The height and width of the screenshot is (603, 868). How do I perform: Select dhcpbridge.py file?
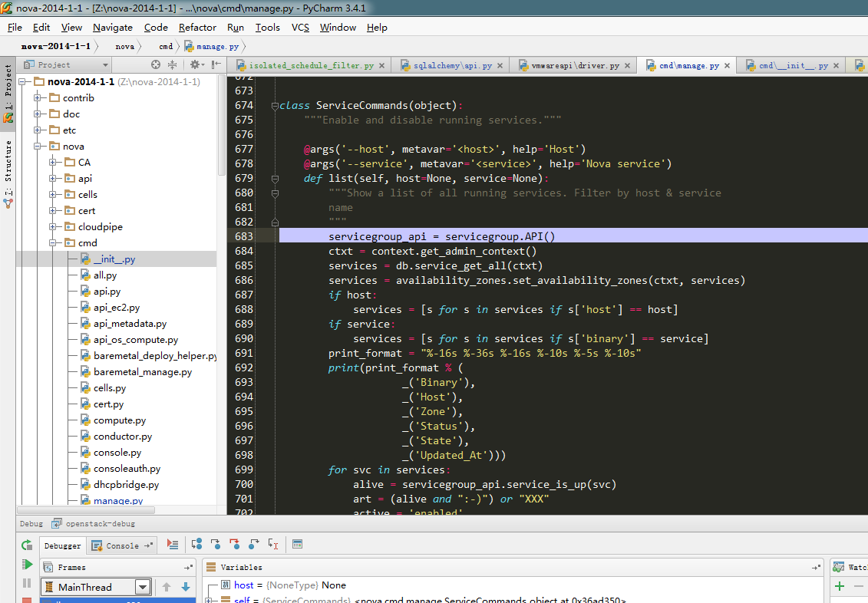coord(126,484)
